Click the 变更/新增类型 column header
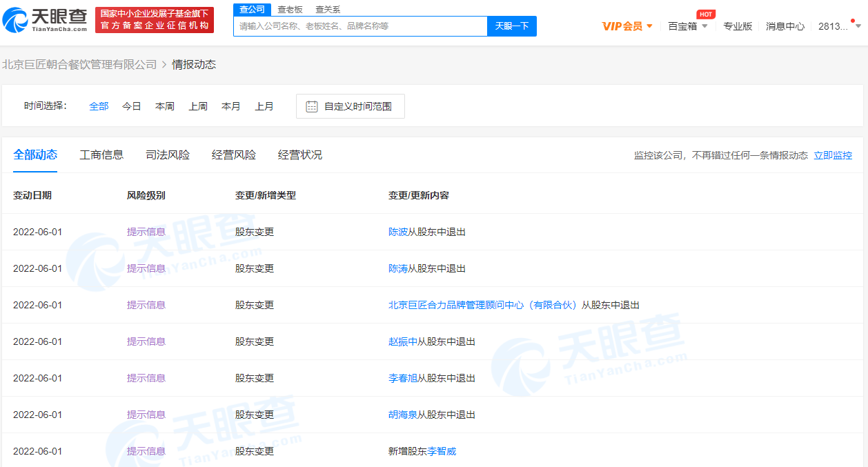Screen dimensions: 868x467 click(x=266, y=195)
